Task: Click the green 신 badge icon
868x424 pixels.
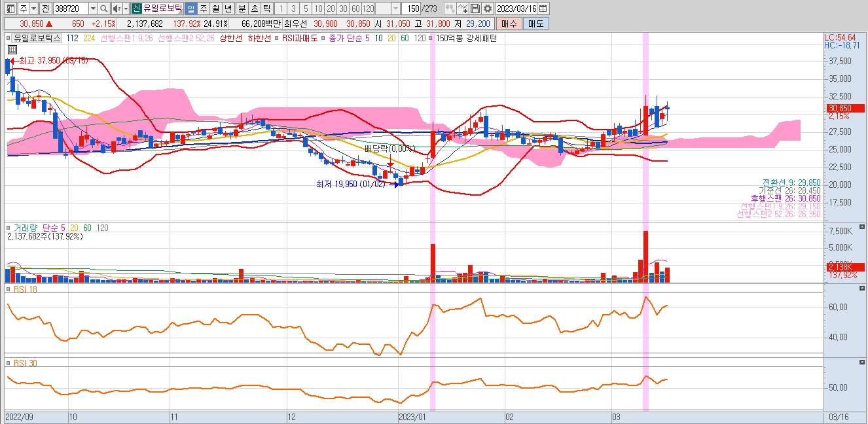Action: pyautogui.click(x=136, y=9)
